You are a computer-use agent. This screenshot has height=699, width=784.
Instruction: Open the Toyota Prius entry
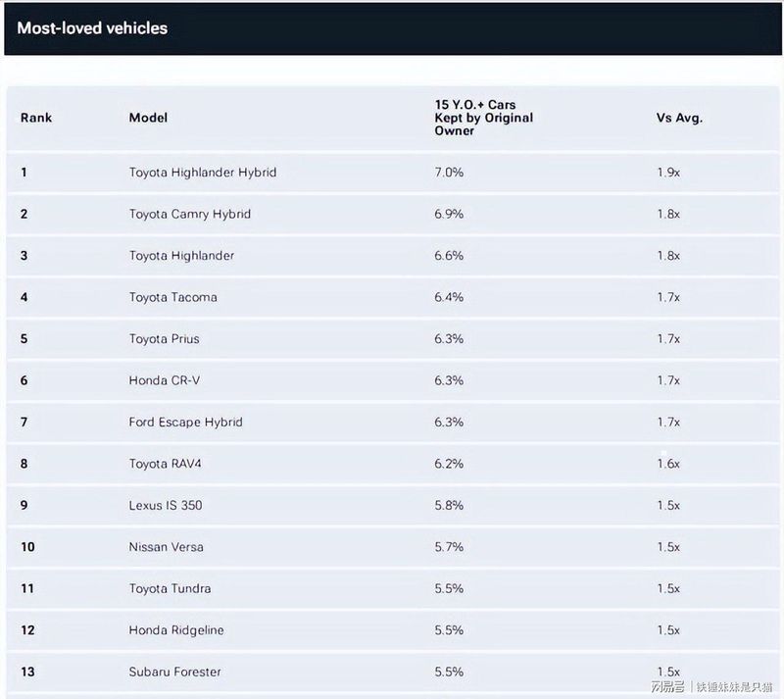(164, 339)
